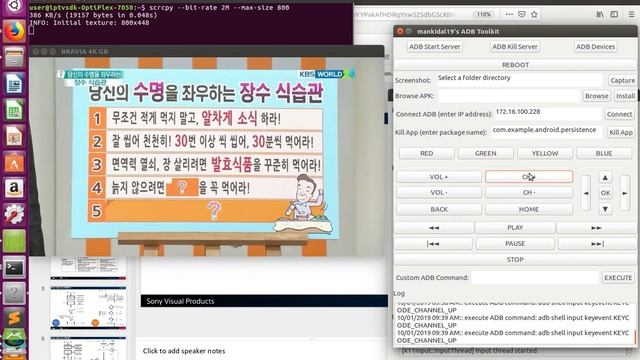The width and height of the screenshot is (640, 360).
Task: Launch LibreOffice Impress from dock
Action: point(14,136)
